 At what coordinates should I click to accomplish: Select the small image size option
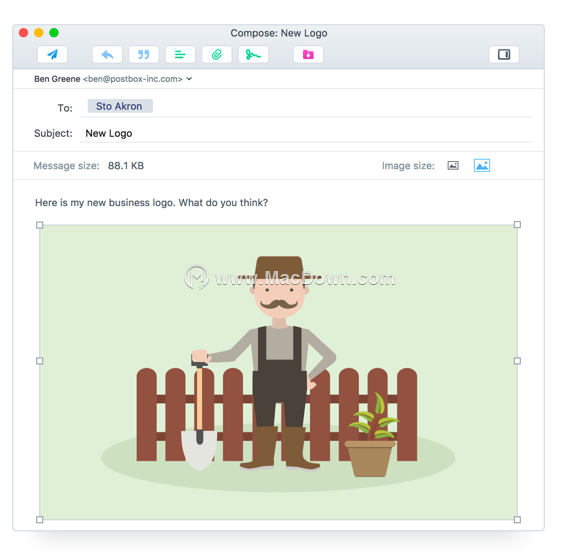point(453,165)
